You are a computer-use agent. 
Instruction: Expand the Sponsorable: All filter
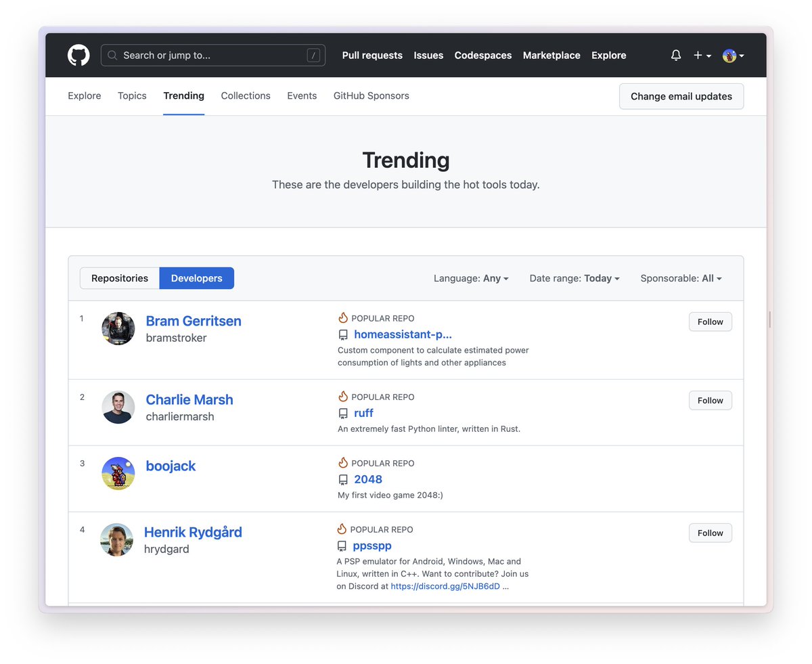tap(681, 278)
